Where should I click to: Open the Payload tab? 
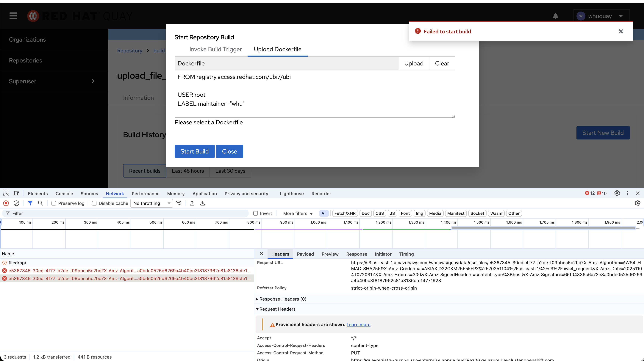pos(305,254)
